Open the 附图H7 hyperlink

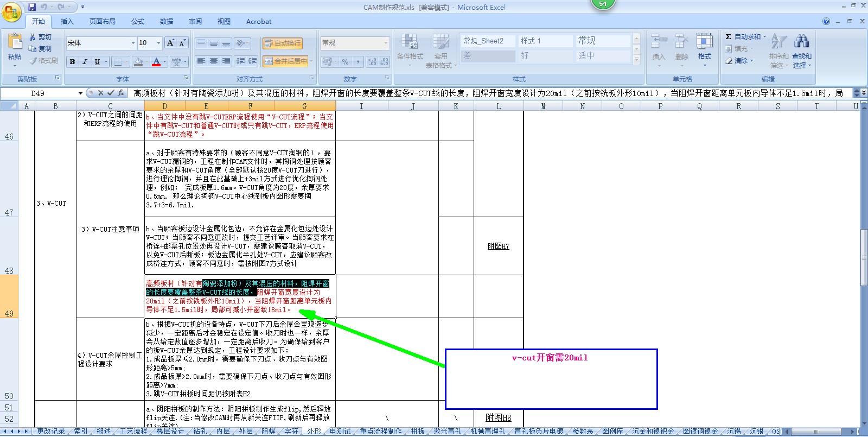(499, 246)
